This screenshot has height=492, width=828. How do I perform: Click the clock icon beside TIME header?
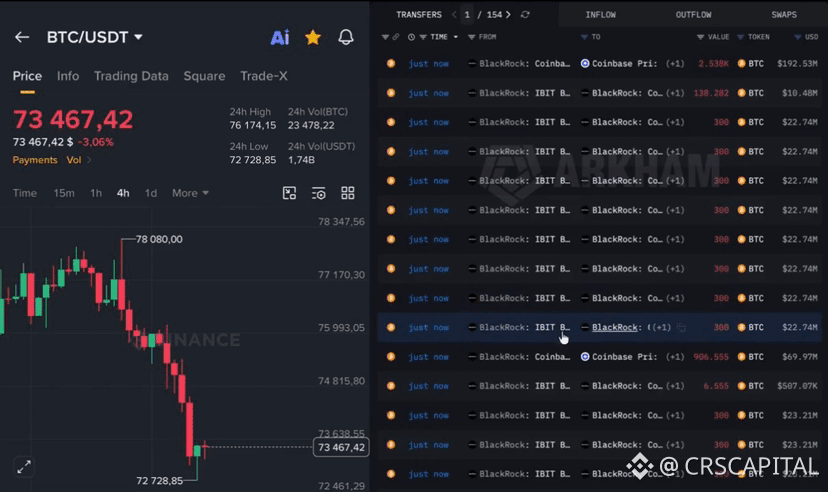pyautogui.click(x=411, y=37)
